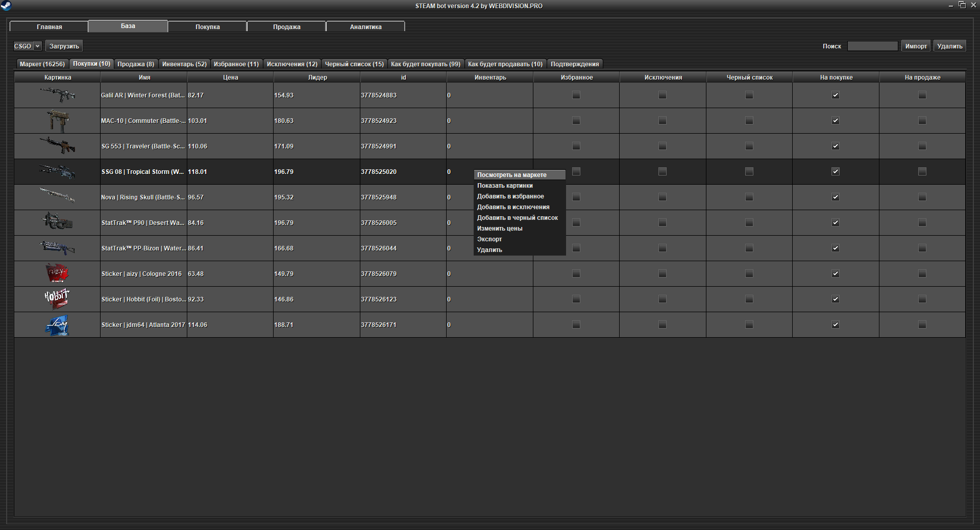Open the CSGO game dropdown
This screenshot has width=980, height=530.
click(x=27, y=46)
